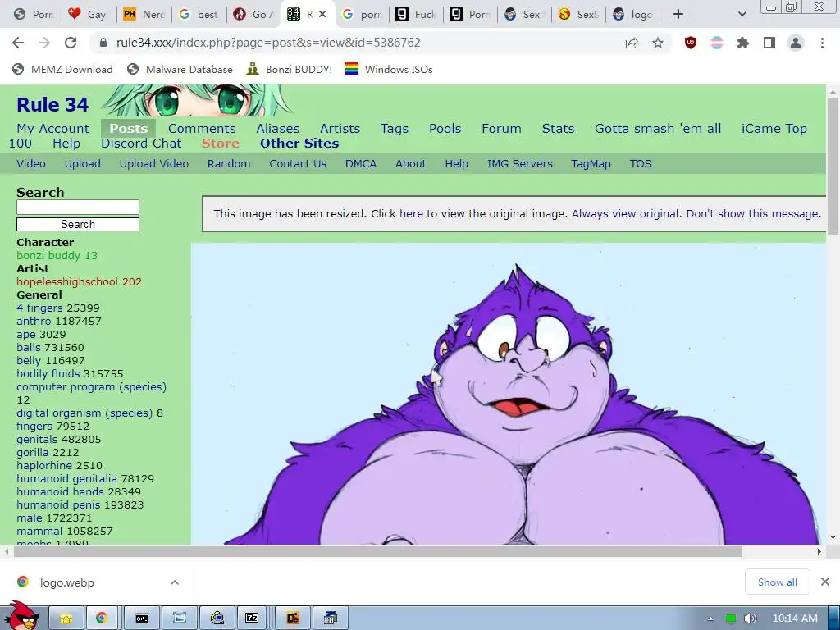Click the volume speaker tray icon
The width and height of the screenshot is (840, 630).
tap(750, 619)
